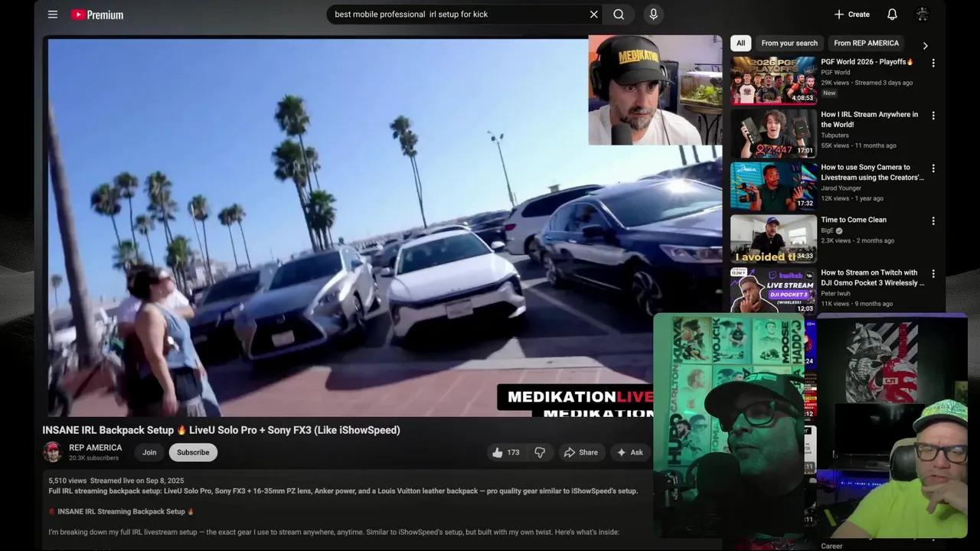Select the 'All' filter chip
Screen dimensions: 980x551
pos(740,44)
